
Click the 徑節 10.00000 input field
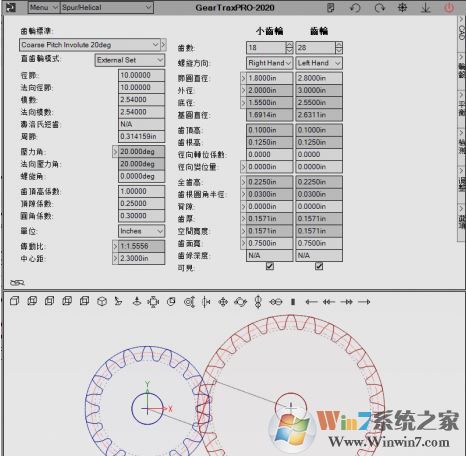pos(141,75)
